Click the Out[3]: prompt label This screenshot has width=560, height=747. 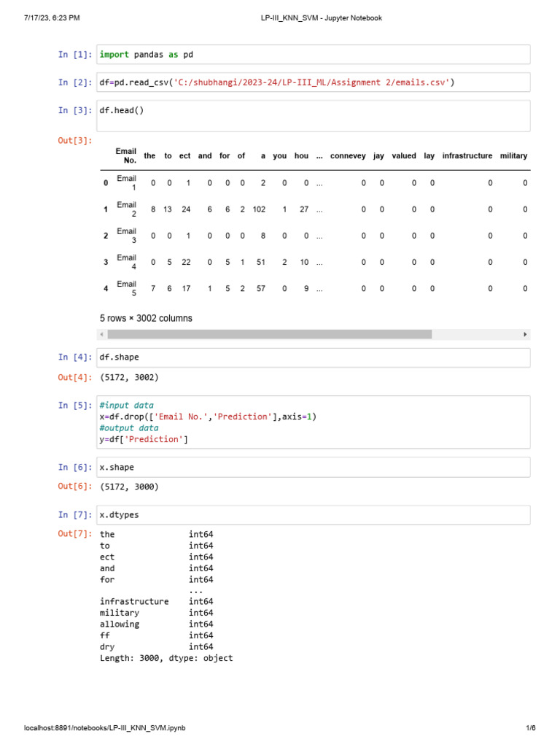click(x=75, y=141)
